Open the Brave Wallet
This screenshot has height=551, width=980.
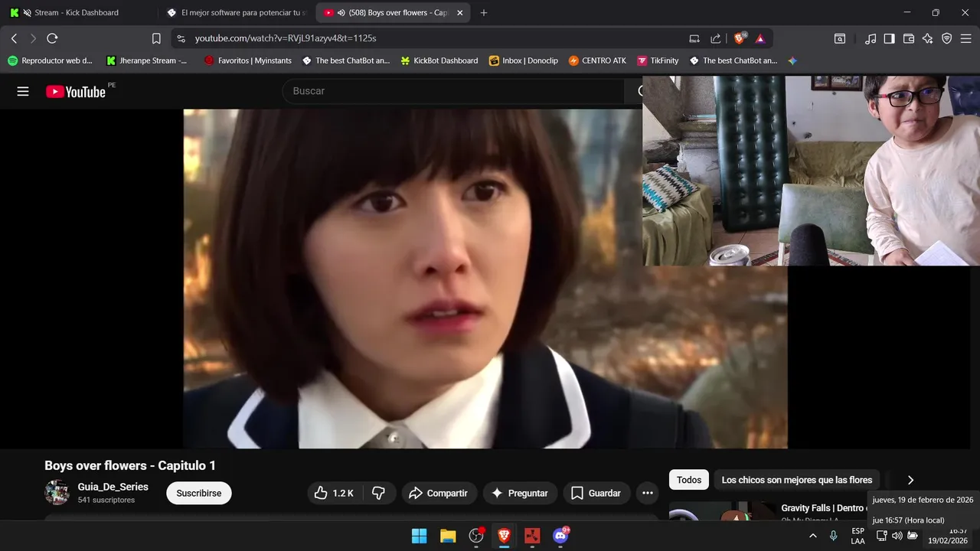pyautogui.click(x=909, y=38)
